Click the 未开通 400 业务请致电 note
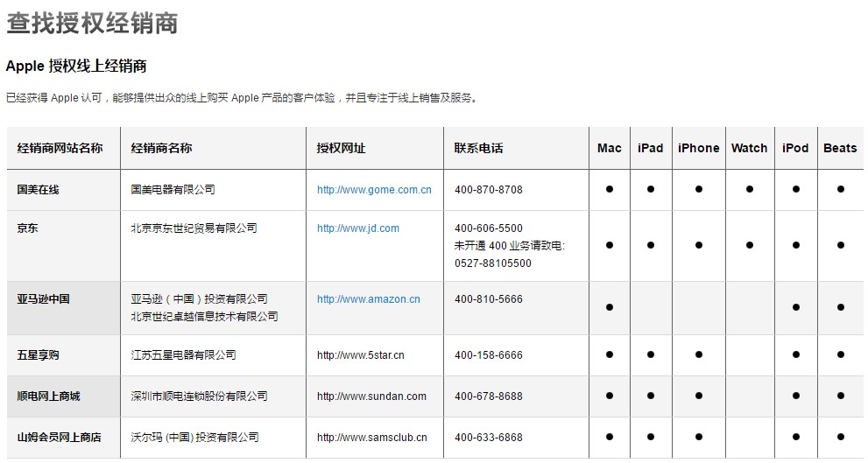This screenshot has width=868, height=463. pos(510,246)
